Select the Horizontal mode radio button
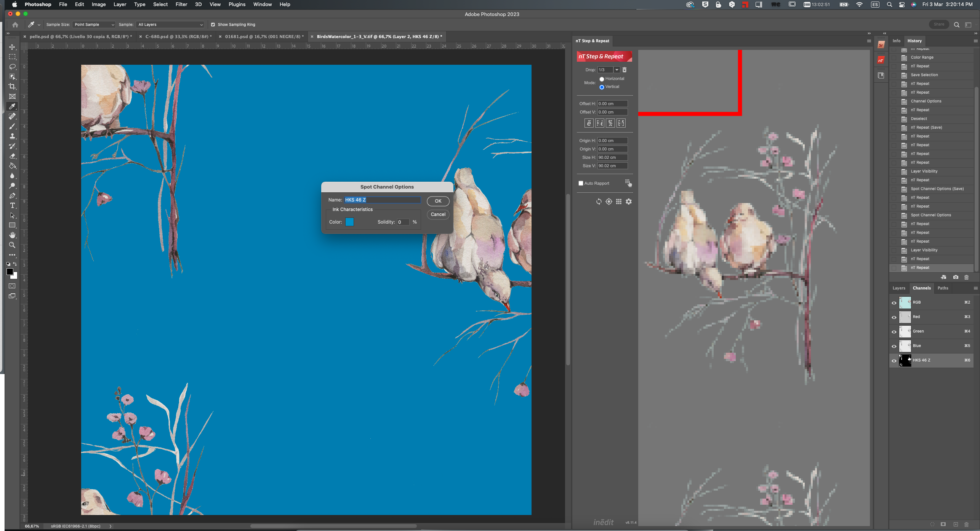 pyautogui.click(x=602, y=79)
